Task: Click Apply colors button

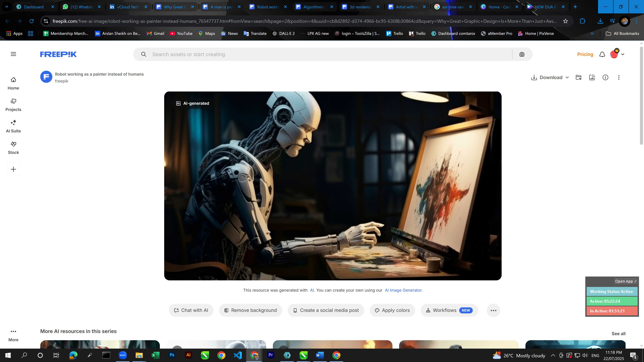Action: pos(392,310)
